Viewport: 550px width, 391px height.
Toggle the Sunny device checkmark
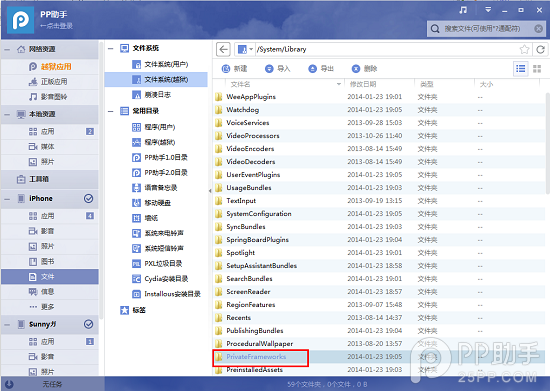pyautogui.click(x=88, y=324)
